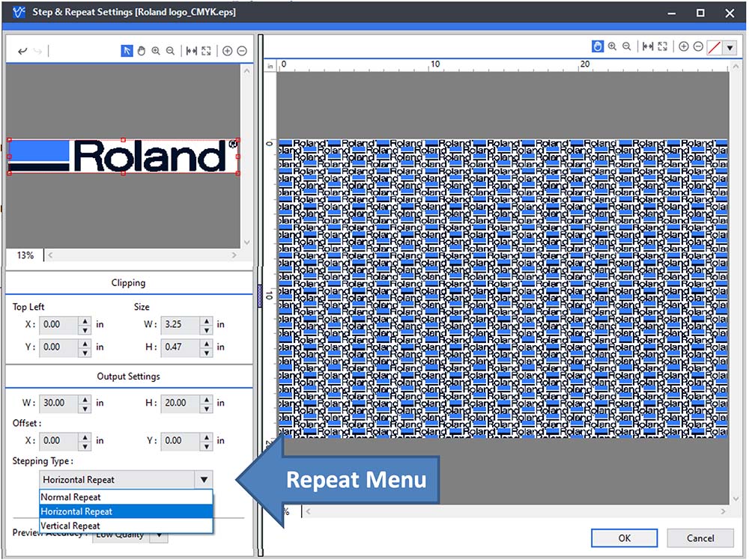The image size is (749, 560).
Task: Select Horizontal Repeat from the list
Action: 126,511
